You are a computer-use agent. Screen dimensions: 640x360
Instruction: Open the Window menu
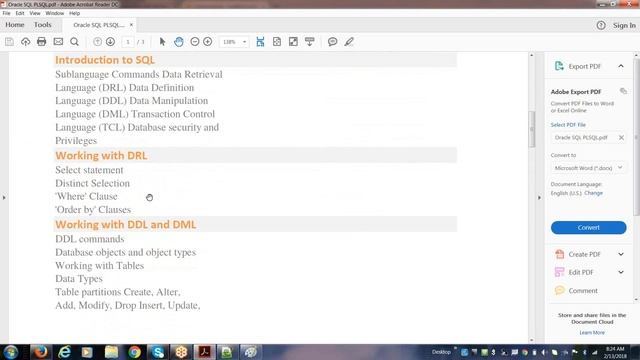tap(55, 13)
